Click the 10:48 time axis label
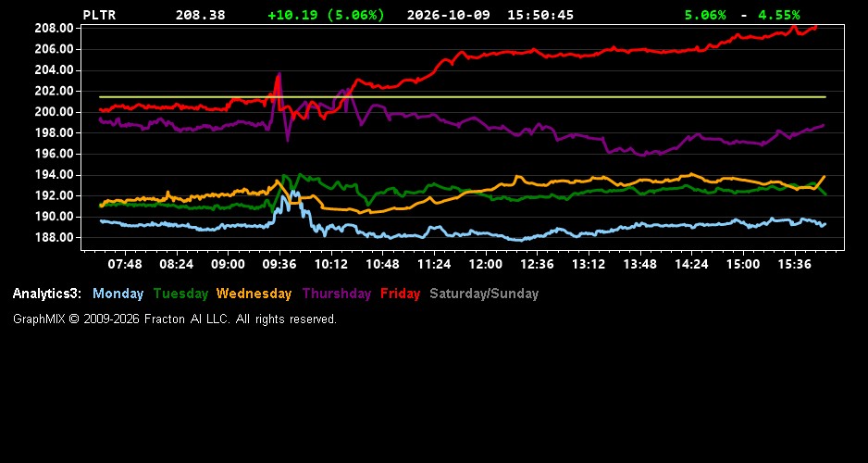The image size is (868, 463). click(x=382, y=264)
